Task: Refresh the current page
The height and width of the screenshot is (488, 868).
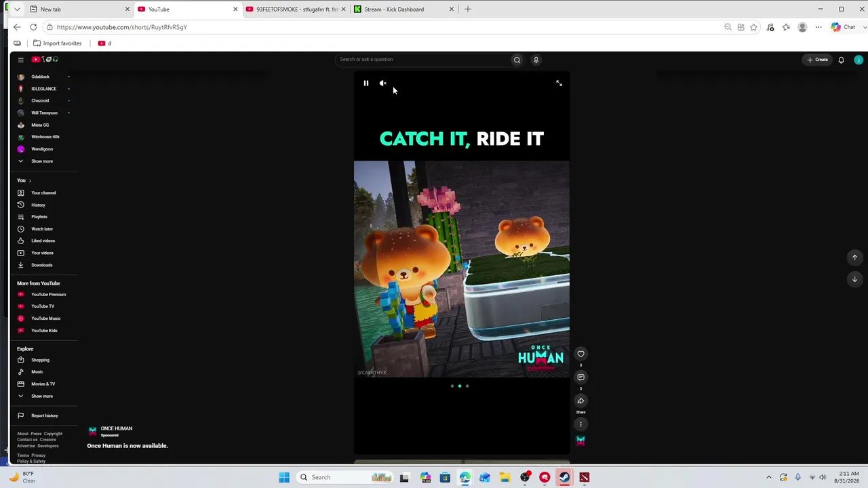Action: 33,27
